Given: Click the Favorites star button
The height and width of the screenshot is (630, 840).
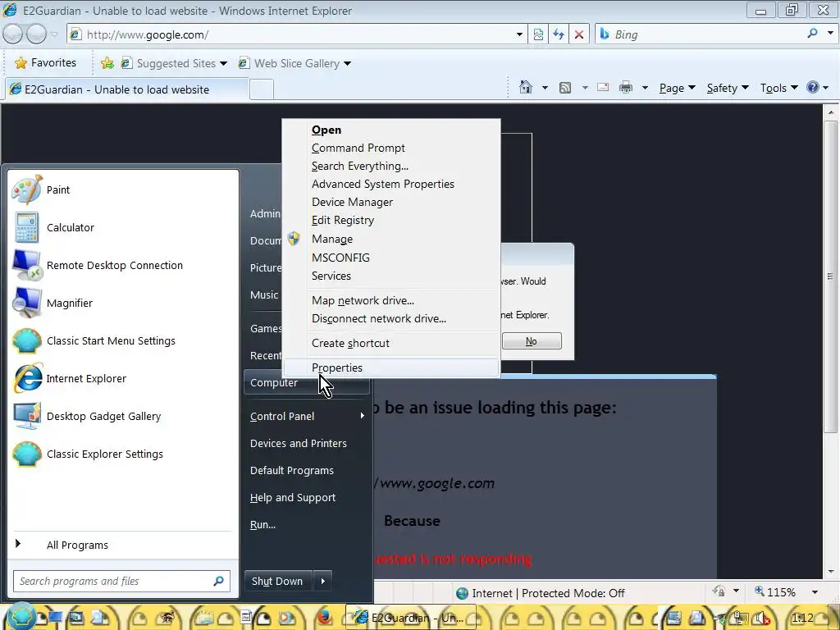Looking at the screenshot, I should (46, 63).
